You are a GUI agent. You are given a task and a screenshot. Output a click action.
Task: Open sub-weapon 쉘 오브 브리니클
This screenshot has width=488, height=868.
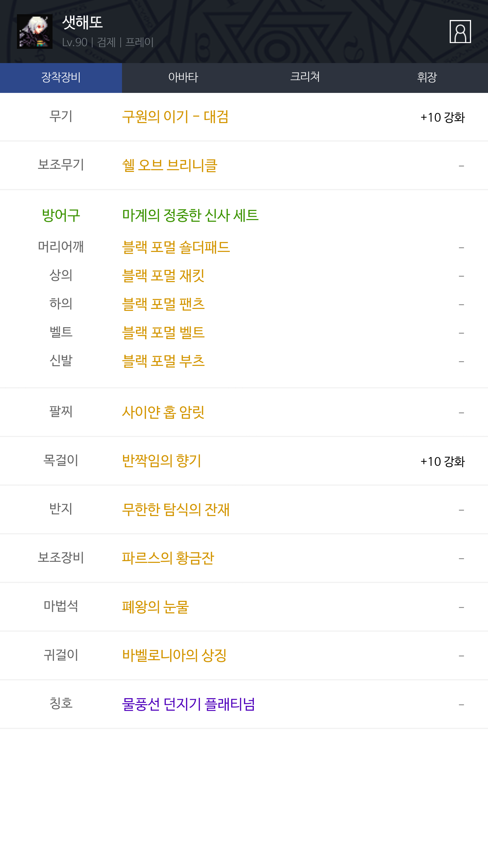coord(169,165)
